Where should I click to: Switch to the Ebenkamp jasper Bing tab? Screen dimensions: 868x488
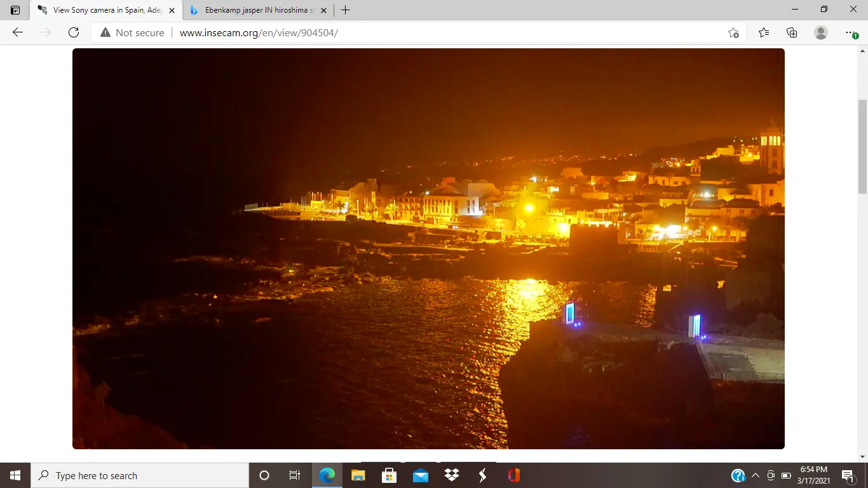click(254, 10)
